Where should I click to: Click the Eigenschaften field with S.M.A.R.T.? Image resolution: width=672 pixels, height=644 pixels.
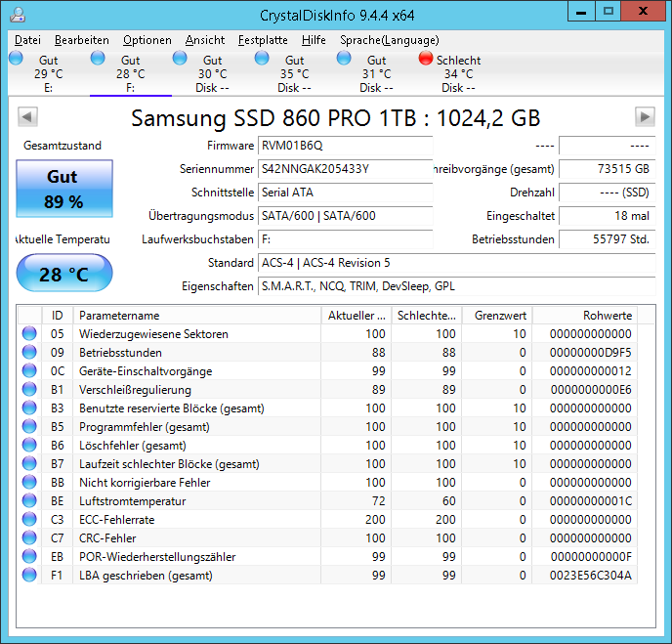(456, 286)
